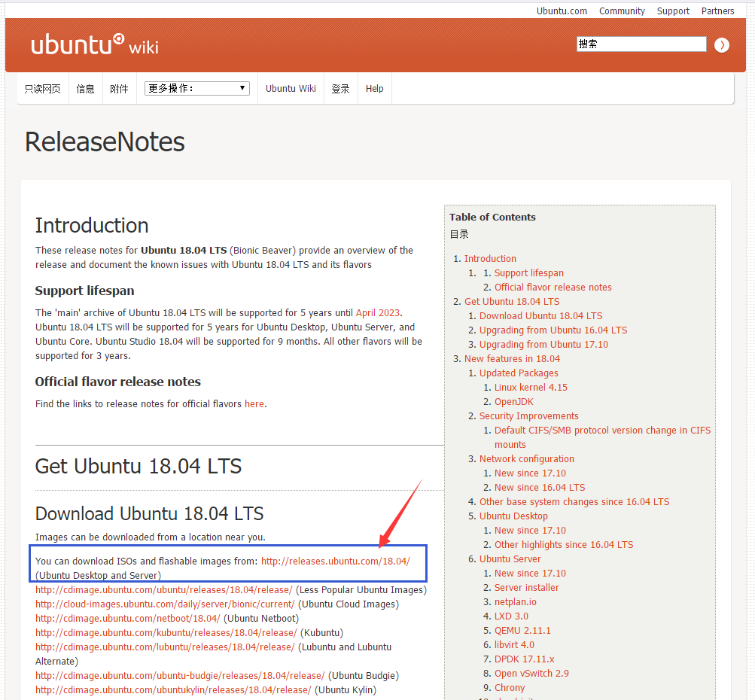Jump to Introduction in the contents
The height and width of the screenshot is (700, 755).
pyautogui.click(x=490, y=258)
